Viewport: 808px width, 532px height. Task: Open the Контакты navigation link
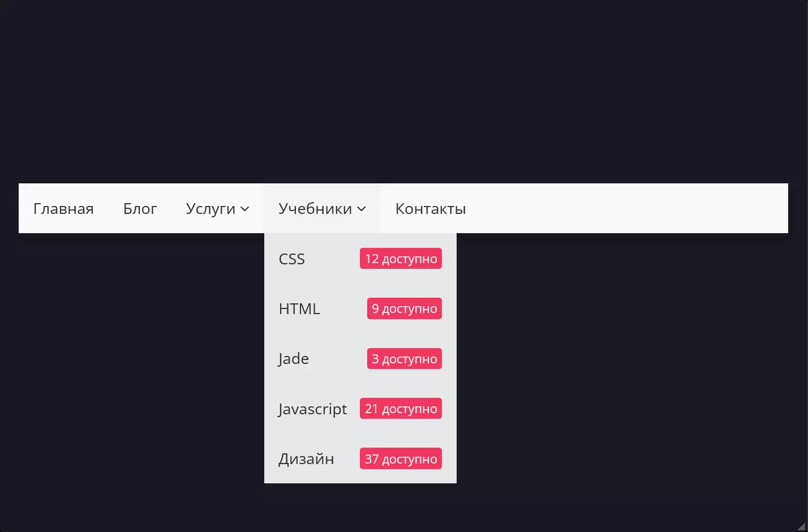click(x=431, y=208)
